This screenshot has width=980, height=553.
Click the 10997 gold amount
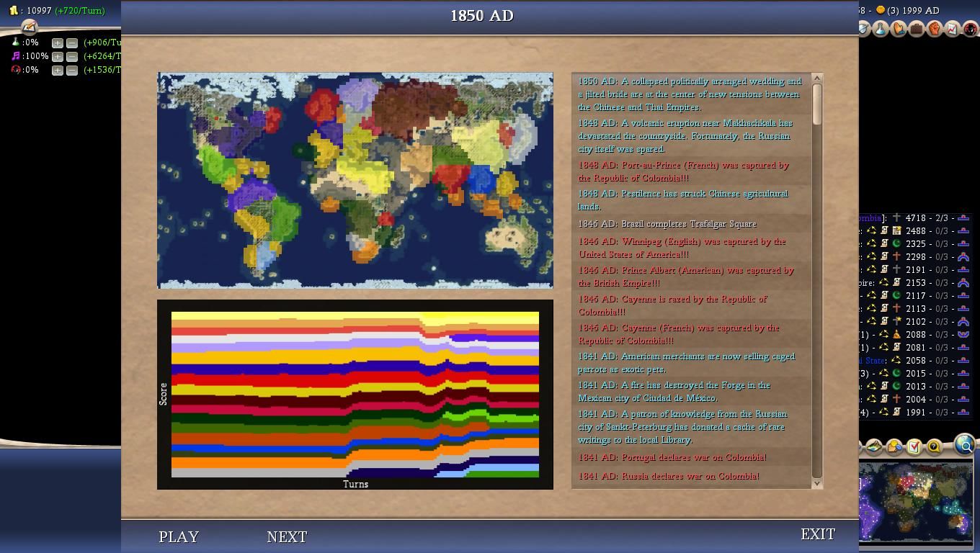click(39, 11)
